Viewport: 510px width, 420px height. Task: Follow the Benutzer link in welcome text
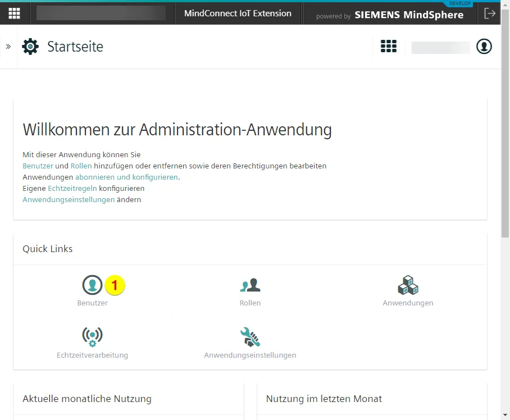[38, 166]
